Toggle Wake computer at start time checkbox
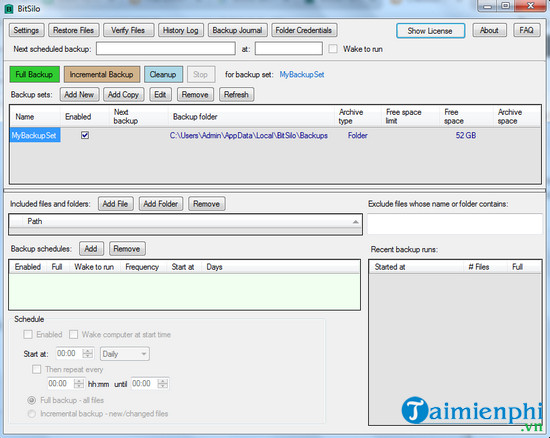Screen dimensions: 550x438 coord(73,335)
